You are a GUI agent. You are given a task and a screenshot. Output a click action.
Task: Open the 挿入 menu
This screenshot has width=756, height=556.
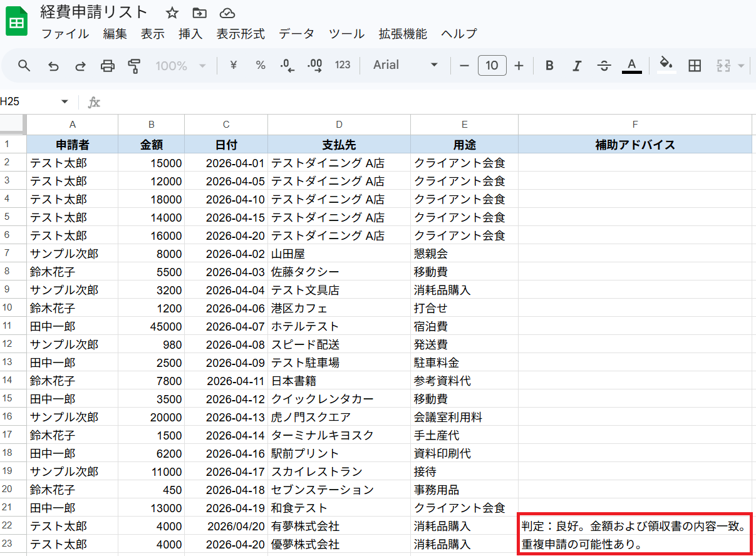[x=190, y=34]
